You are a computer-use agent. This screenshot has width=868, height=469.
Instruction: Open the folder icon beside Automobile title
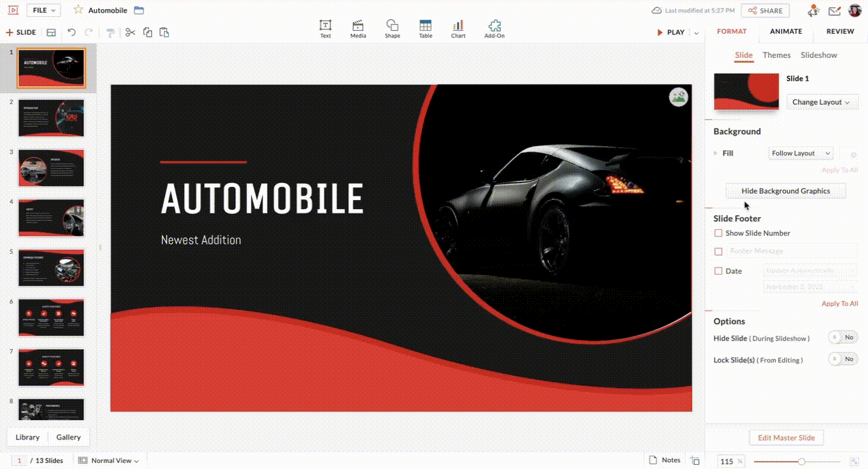pyautogui.click(x=139, y=10)
